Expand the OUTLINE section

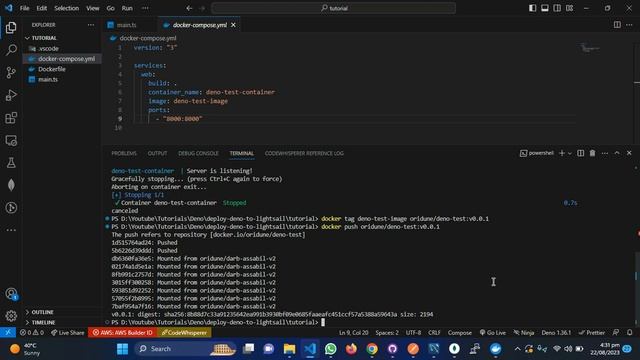tap(61, 312)
